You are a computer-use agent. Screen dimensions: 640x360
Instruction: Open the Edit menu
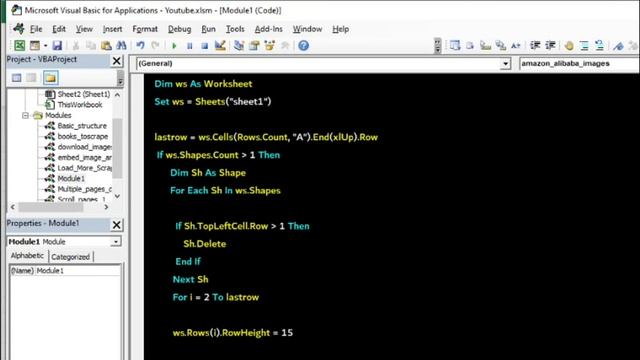[59, 29]
